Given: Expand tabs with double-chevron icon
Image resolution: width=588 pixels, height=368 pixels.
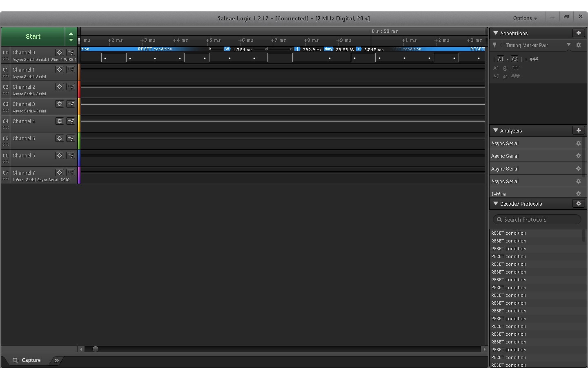Looking at the screenshot, I should click(x=56, y=360).
